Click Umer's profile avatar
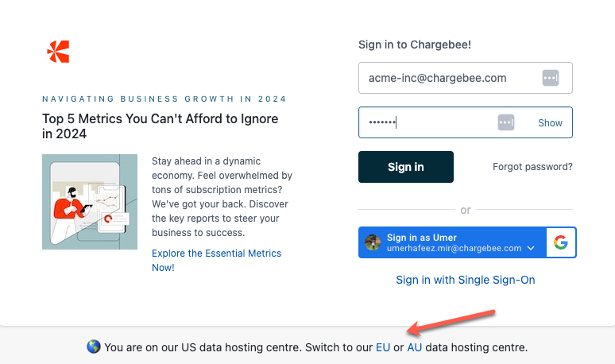The image size is (615, 364). click(x=373, y=243)
